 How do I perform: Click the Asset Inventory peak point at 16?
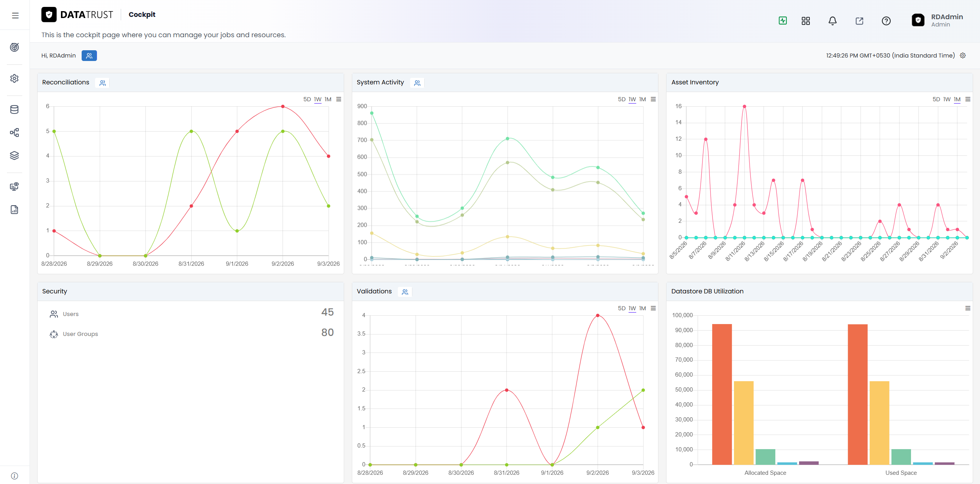[x=744, y=107]
